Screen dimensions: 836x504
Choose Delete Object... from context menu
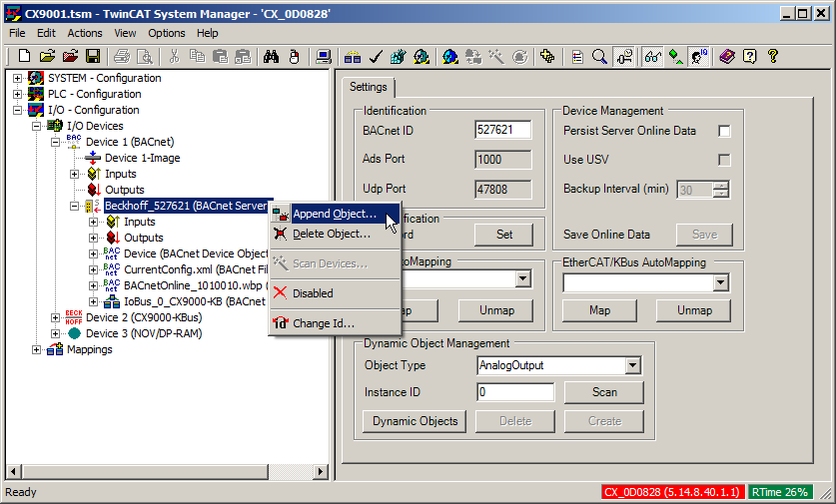click(x=335, y=234)
